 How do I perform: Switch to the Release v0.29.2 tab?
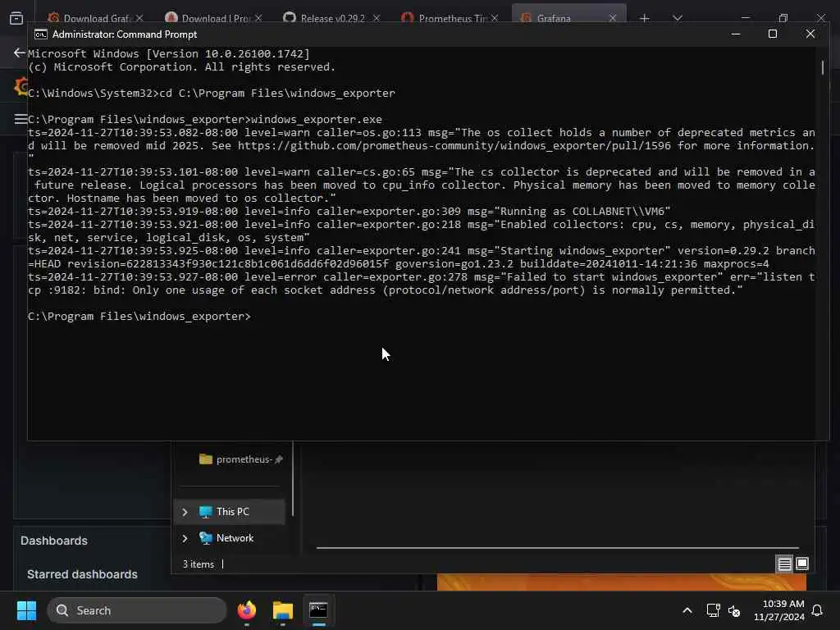click(x=326, y=18)
